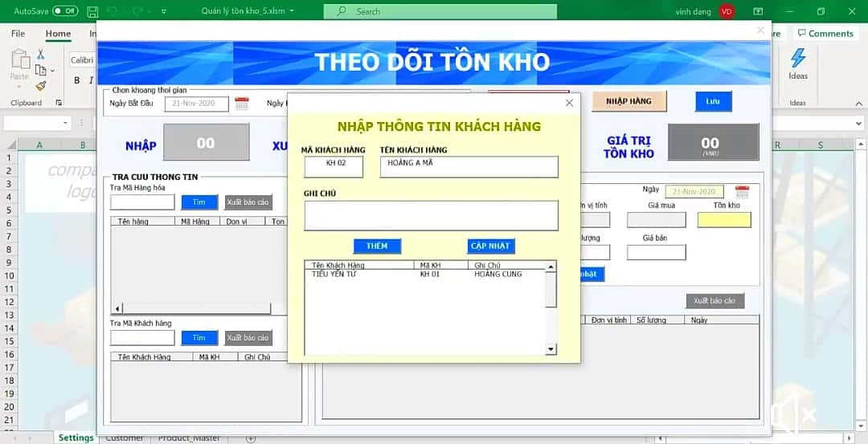Click gray Xuất báo cáo button on right

(x=715, y=301)
